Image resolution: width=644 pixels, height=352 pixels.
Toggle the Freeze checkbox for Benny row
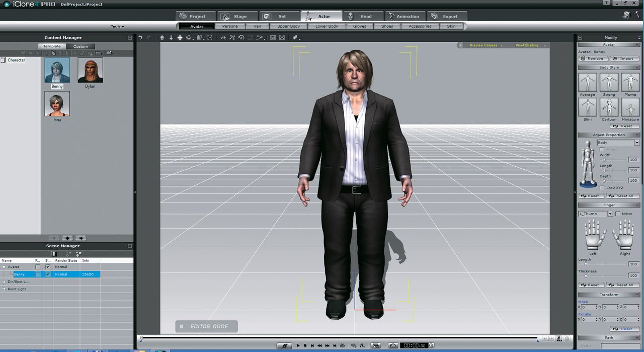coord(38,274)
